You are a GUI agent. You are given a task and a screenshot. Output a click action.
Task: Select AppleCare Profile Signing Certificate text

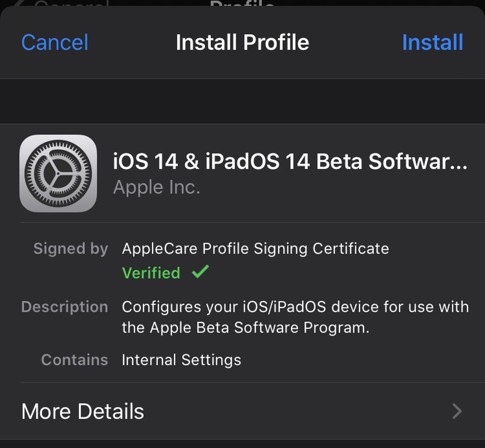click(x=255, y=249)
